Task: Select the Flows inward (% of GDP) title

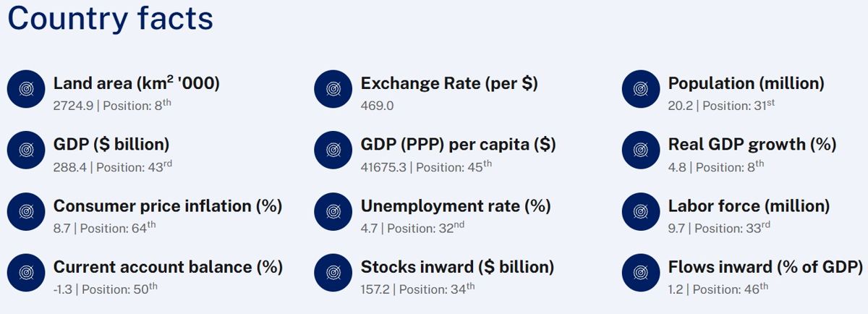Action: pos(765,268)
